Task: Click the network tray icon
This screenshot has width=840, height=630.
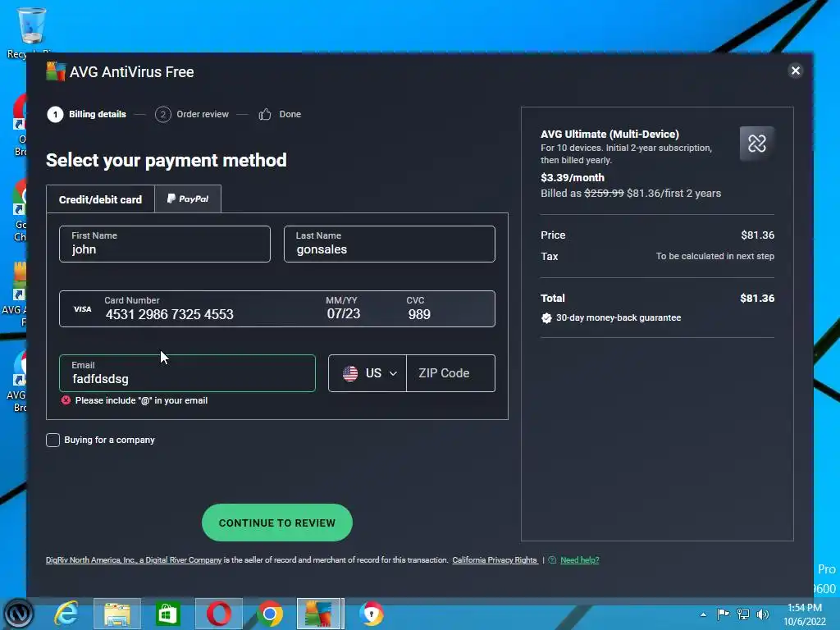Action: pos(743,614)
